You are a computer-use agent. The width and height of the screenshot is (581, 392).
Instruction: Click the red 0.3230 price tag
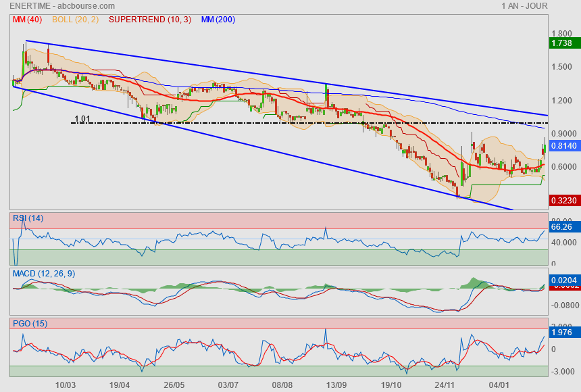coord(563,201)
